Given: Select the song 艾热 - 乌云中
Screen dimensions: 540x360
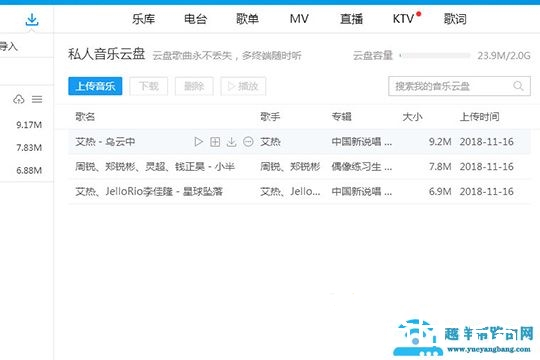Looking at the screenshot, I should [299, 142].
